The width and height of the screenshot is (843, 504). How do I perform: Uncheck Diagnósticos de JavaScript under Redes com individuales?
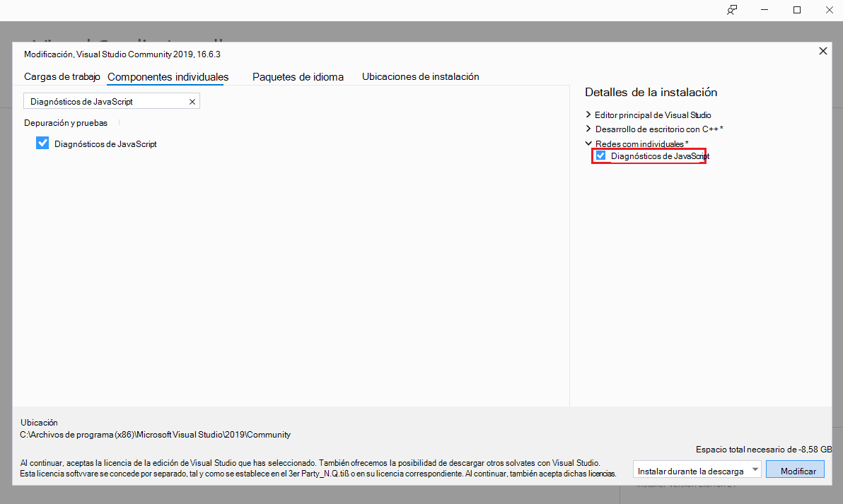[x=600, y=156]
